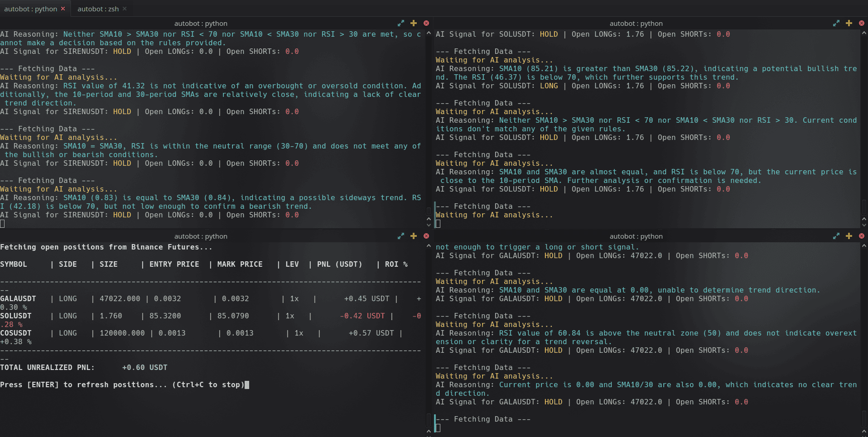868x437 pixels.
Task: Close the bottom-left positions pane with the red icon
Action: [426, 236]
